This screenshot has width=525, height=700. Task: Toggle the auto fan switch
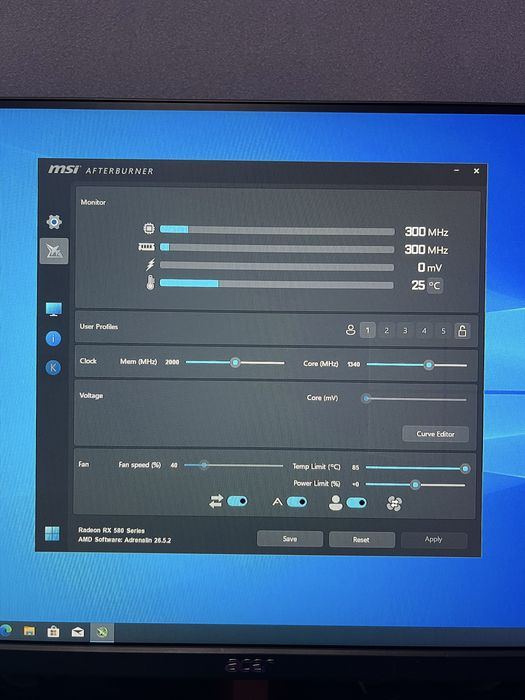coord(296,502)
